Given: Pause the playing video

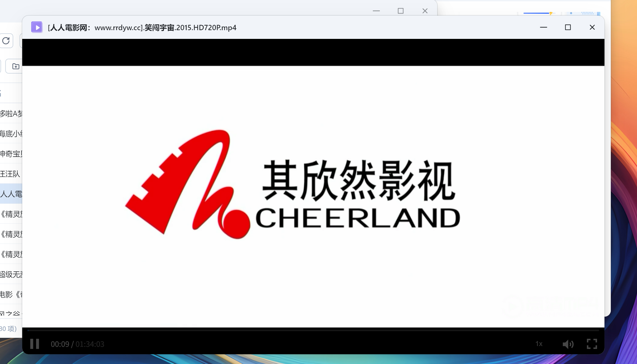Looking at the screenshot, I should pos(34,344).
